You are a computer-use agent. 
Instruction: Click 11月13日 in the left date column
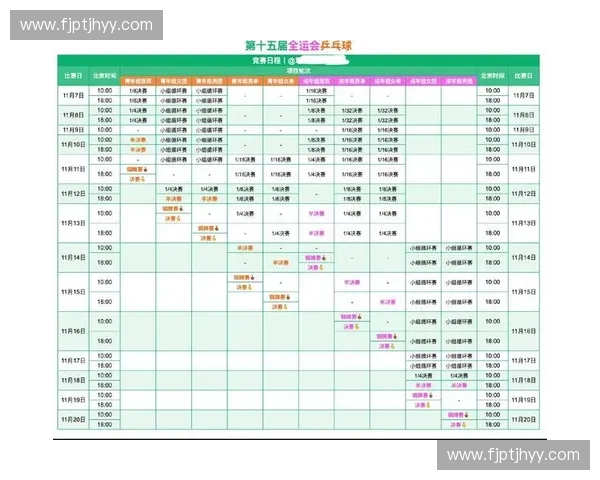click(x=73, y=223)
